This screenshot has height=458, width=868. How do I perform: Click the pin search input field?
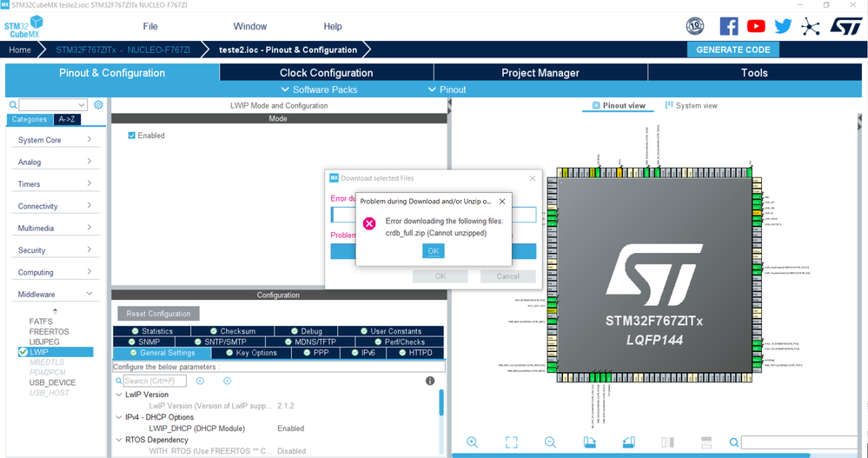tap(798, 442)
